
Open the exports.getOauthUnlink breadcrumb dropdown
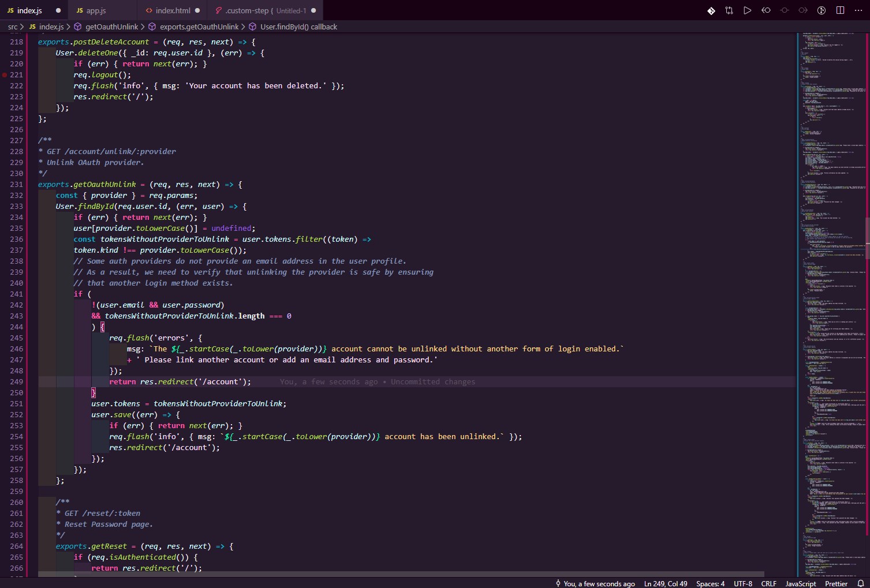[x=193, y=27]
